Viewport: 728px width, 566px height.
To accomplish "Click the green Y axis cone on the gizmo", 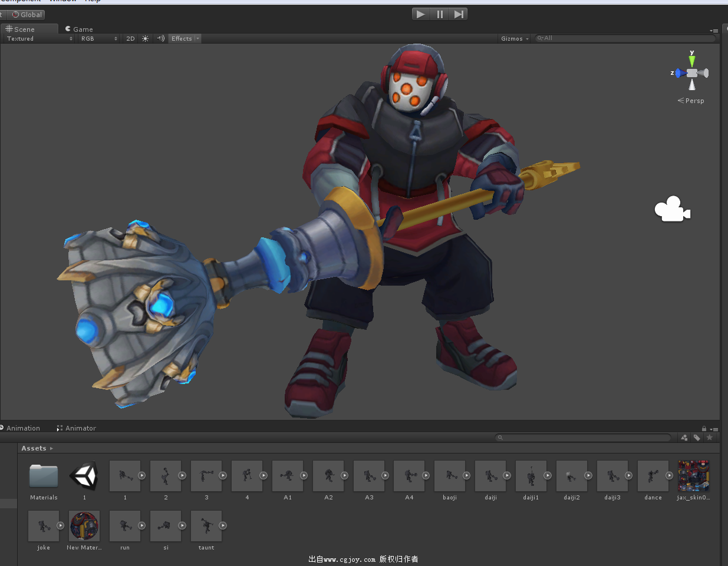I will click(692, 60).
